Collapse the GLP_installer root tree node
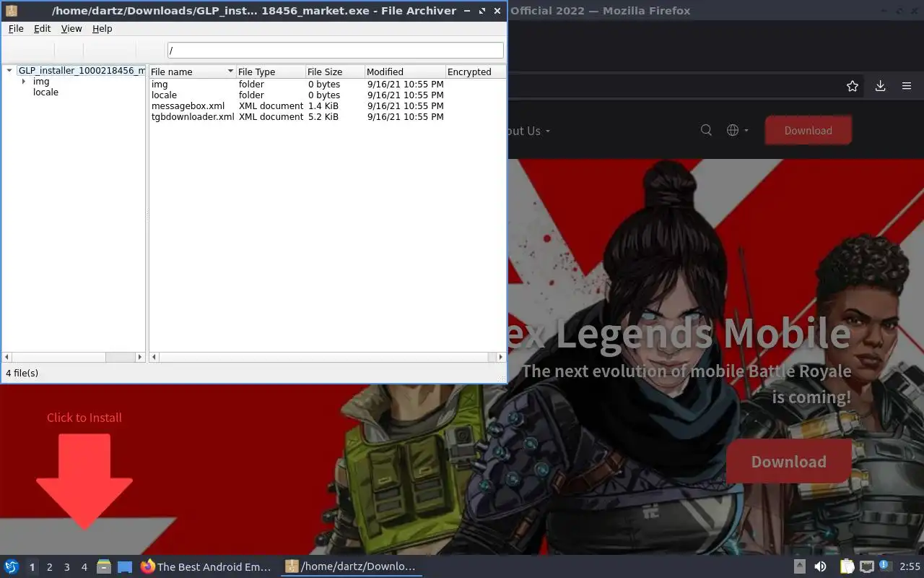This screenshot has width=924, height=578. [x=9, y=71]
